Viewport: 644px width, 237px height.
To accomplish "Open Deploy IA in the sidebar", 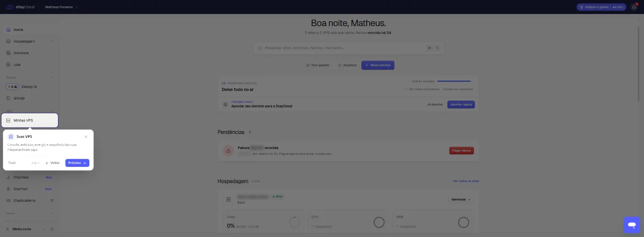I will pos(29,87).
